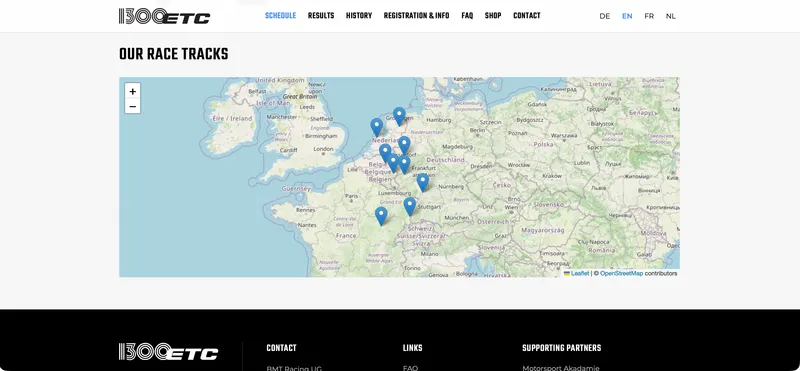This screenshot has height=371, width=800.
Task: Open FAQ in the top navigation
Action: 467,16
